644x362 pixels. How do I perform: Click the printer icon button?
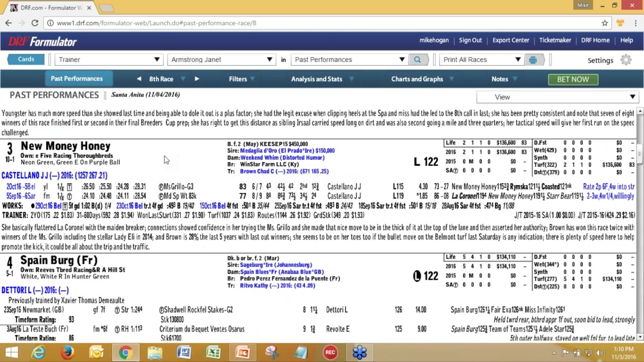coord(533,59)
